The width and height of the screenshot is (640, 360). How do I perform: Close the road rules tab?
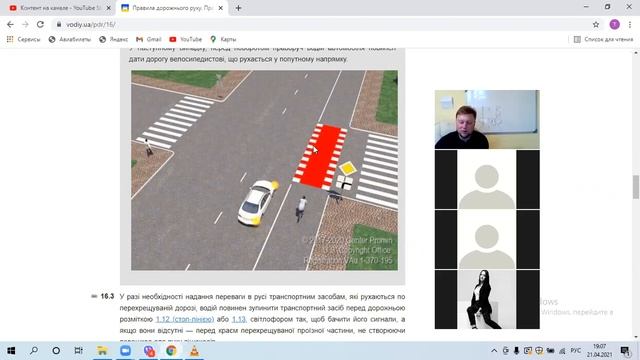[x=220, y=8]
